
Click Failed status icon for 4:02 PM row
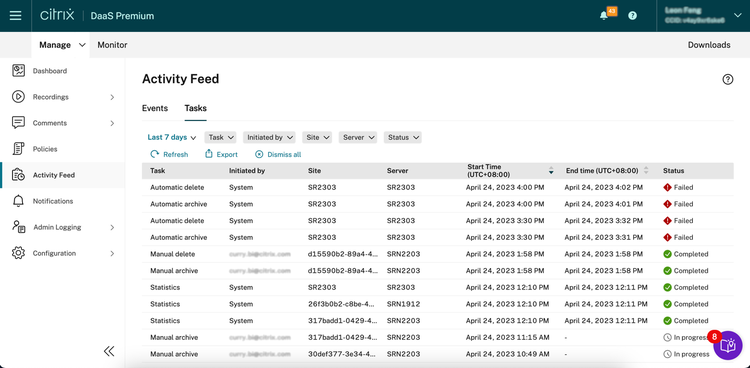pos(667,188)
